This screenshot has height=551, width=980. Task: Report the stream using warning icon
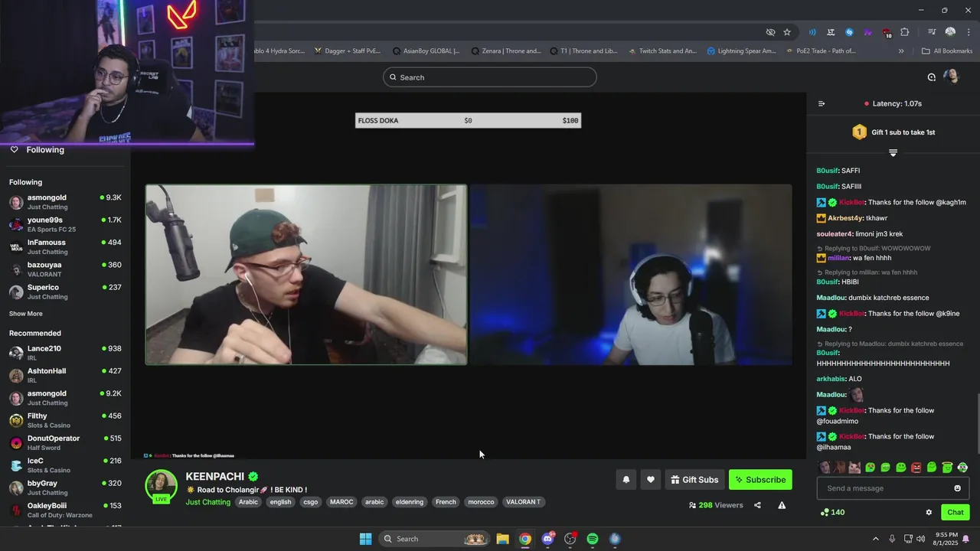point(782,505)
